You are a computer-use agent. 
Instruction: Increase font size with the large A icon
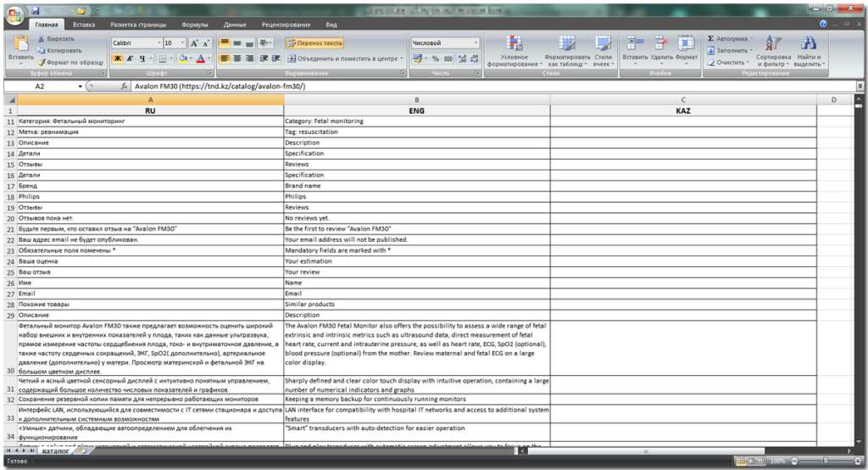tap(194, 43)
